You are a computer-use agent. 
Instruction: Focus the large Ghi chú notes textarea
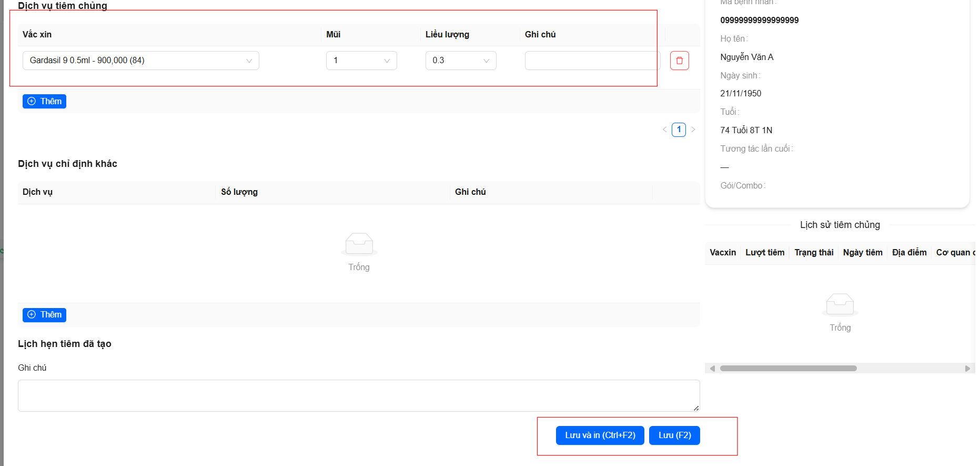358,395
